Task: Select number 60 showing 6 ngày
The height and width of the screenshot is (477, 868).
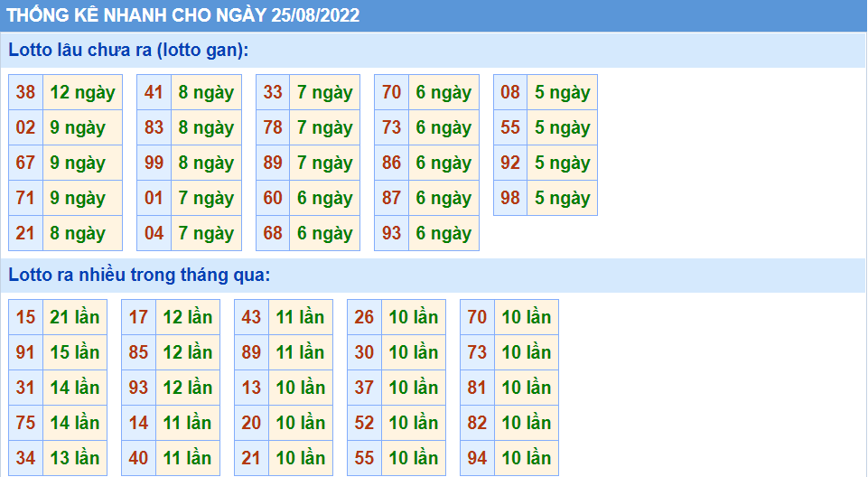Action: [x=273, y=198]
